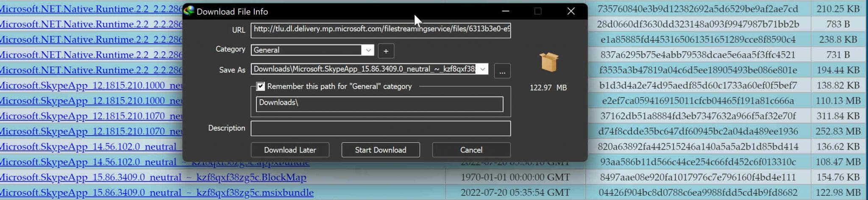Click hash e1a85885fd4453165061351651289cce8f8590c4
Image resolution: width=868 pixels, height=200 pixels.
click(x=698, y=40)
